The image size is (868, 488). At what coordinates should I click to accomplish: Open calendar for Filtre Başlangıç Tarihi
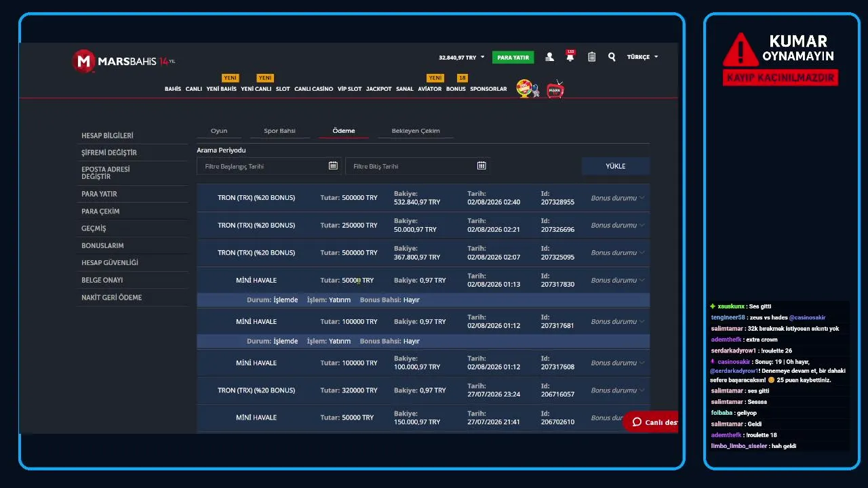(333, 166)
